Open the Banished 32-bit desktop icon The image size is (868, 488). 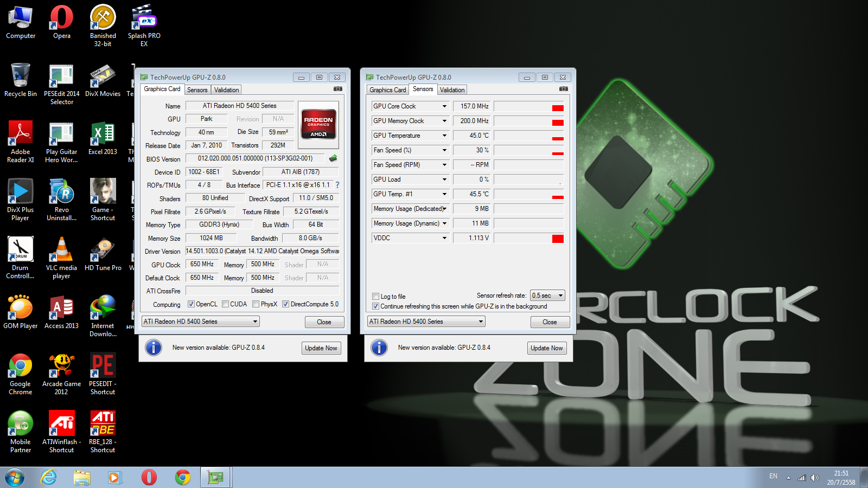[x=103, y=25]
